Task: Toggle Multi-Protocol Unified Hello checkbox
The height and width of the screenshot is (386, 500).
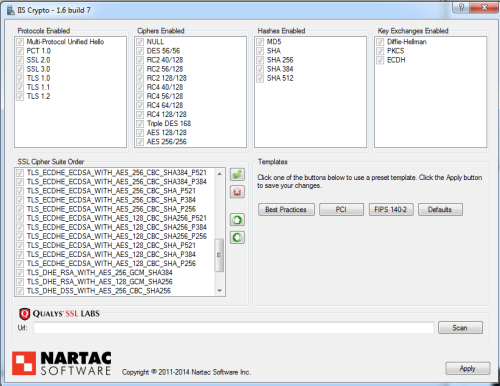Action: [20, 42]
